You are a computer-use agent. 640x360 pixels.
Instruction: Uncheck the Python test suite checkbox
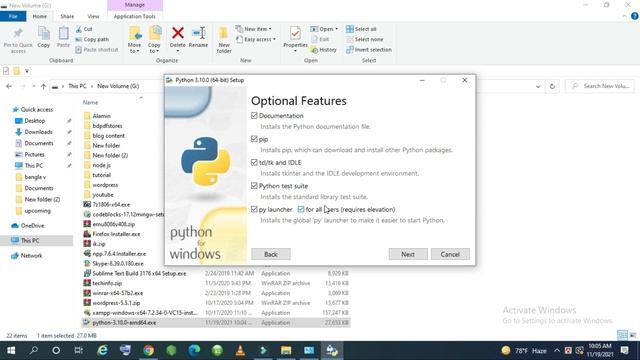pyautogui.click(x=254, y=186)
